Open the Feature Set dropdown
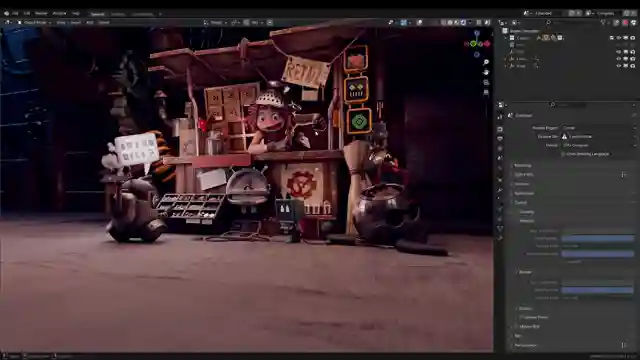The image size is (640, 360). point(598,136)
